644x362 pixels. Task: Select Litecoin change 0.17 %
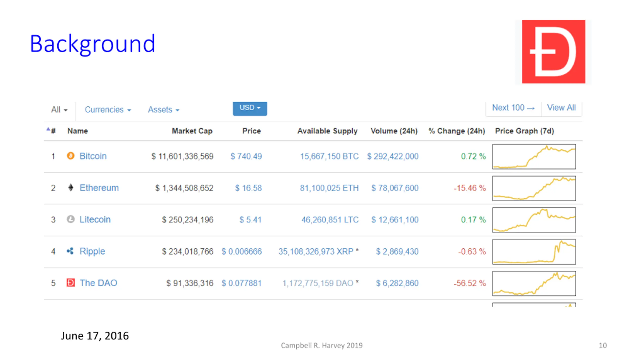coord(473,220)
